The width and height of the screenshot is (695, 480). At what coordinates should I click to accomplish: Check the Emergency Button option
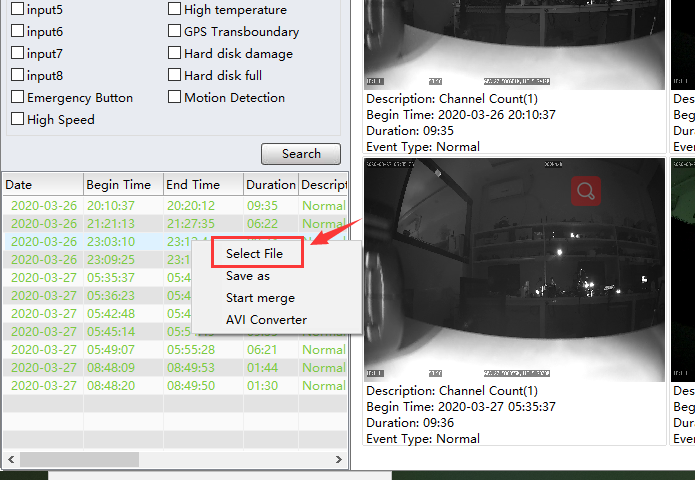[17, 97]
